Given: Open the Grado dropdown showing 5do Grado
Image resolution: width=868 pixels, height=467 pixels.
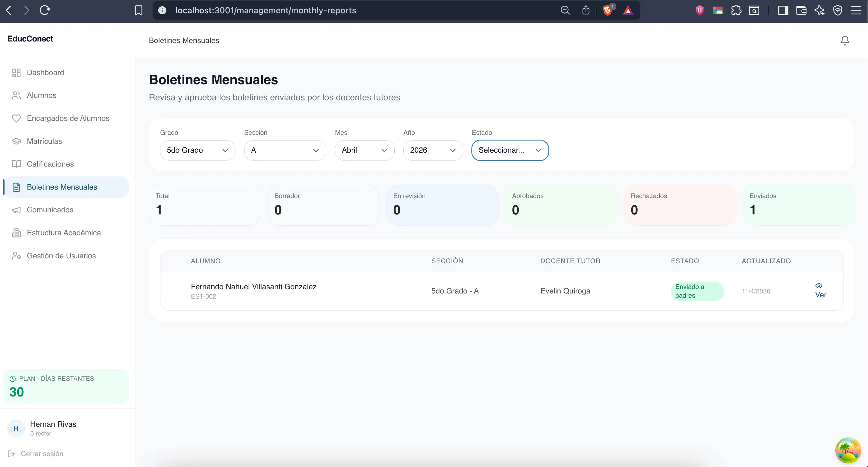Looking at the screenshot, I should (197, 151).
